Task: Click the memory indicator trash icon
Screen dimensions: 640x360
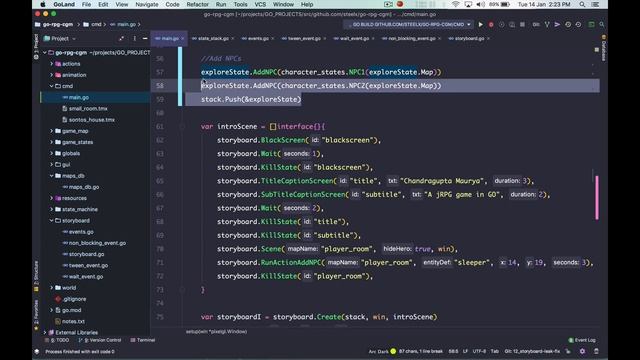Action: point(596,351)
